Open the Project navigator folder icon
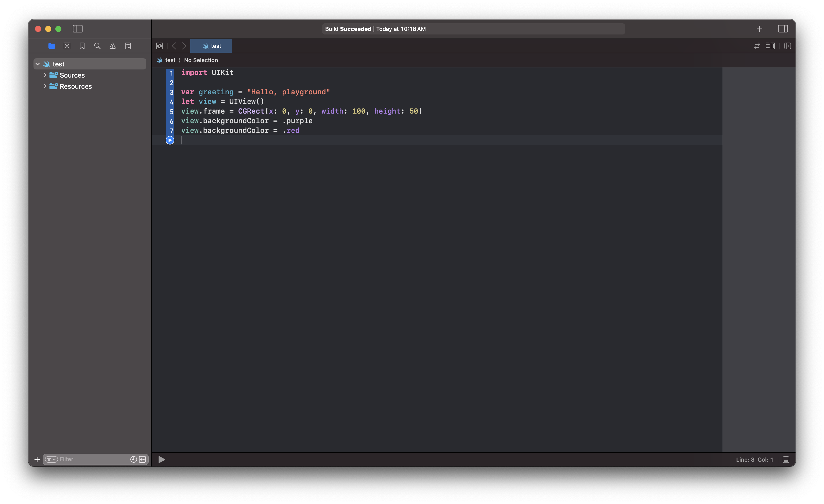Image resolution: width=824 pixels, height=504 pixels. [52, 46]
